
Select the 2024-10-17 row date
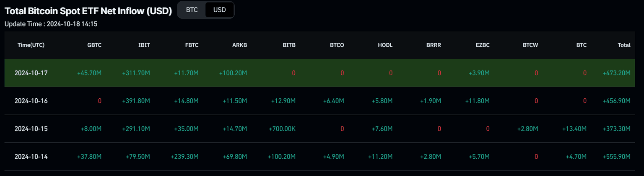click(31, 73)
